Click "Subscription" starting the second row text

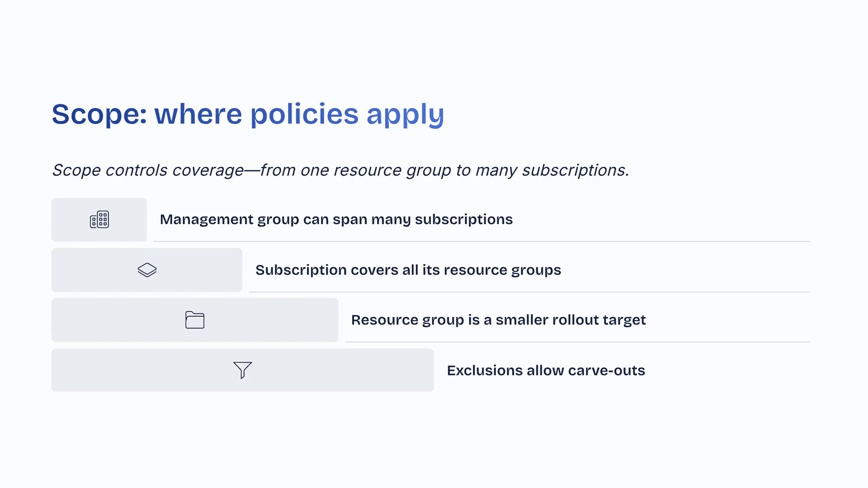[x=301, y=270]
